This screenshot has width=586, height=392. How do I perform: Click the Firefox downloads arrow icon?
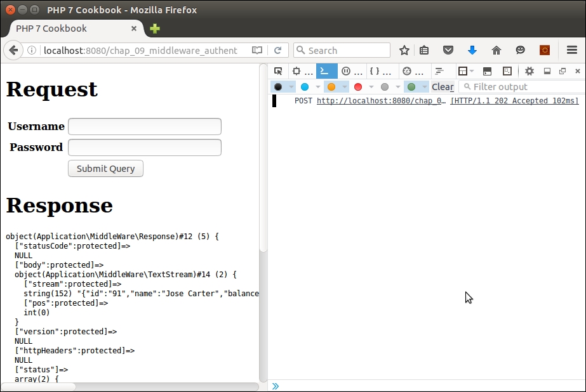[x=472, y=50]
